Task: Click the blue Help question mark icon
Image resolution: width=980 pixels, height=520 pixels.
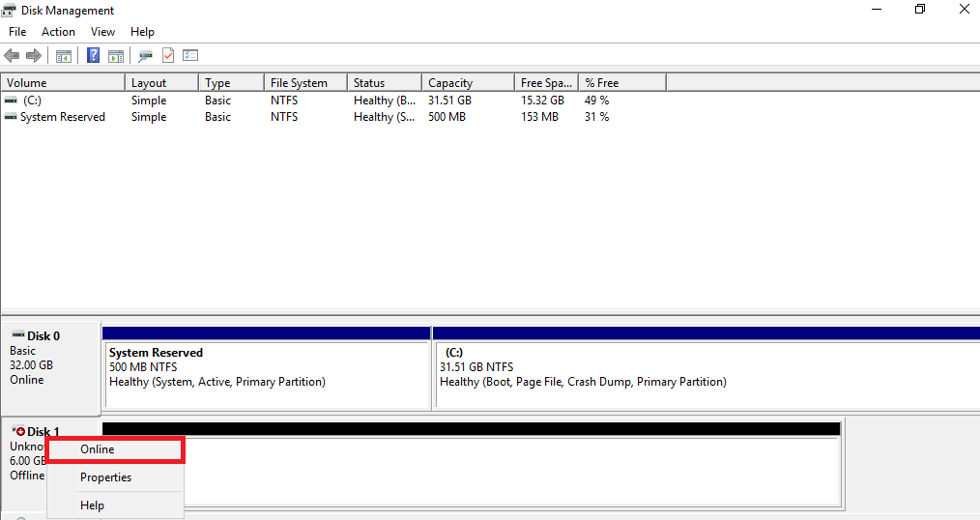Action: pyautogui.click(x=94, y=56)
